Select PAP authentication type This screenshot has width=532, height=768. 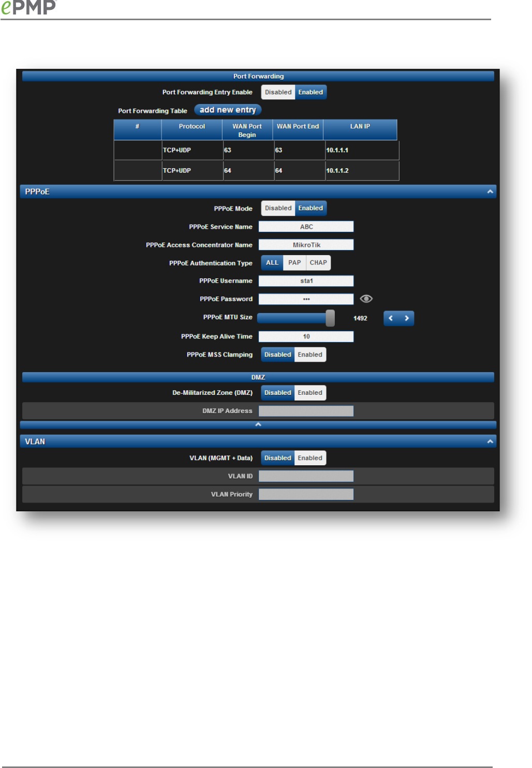[294, 263]
